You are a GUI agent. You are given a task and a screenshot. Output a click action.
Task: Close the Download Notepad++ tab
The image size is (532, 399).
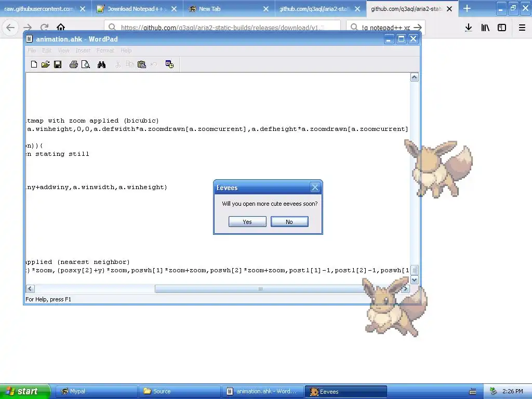[x=174, y=9]
